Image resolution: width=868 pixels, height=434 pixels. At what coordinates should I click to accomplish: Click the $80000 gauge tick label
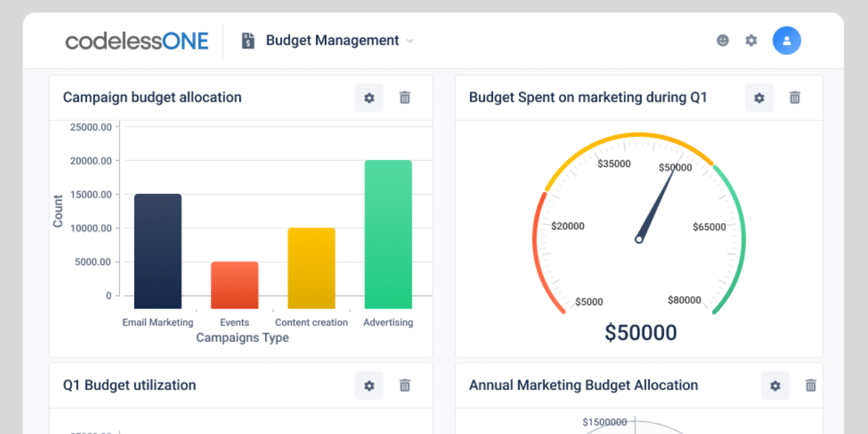(684, 300)
